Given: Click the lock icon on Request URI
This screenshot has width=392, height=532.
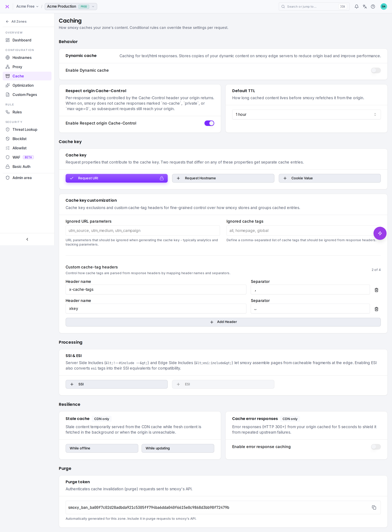Looking at the screenshot, I should click(162, 178).
